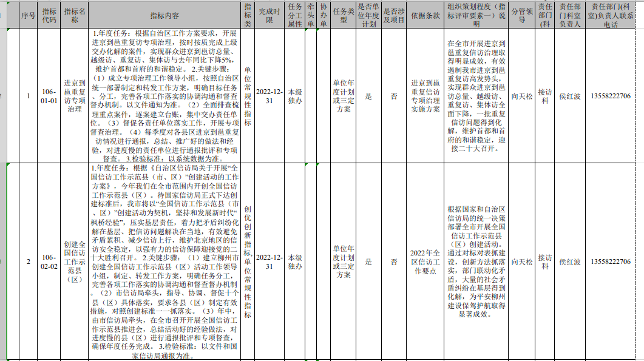Select the 2022年全区信访工作要点 cell
The image size is (644, 361).
click(425, 261)
